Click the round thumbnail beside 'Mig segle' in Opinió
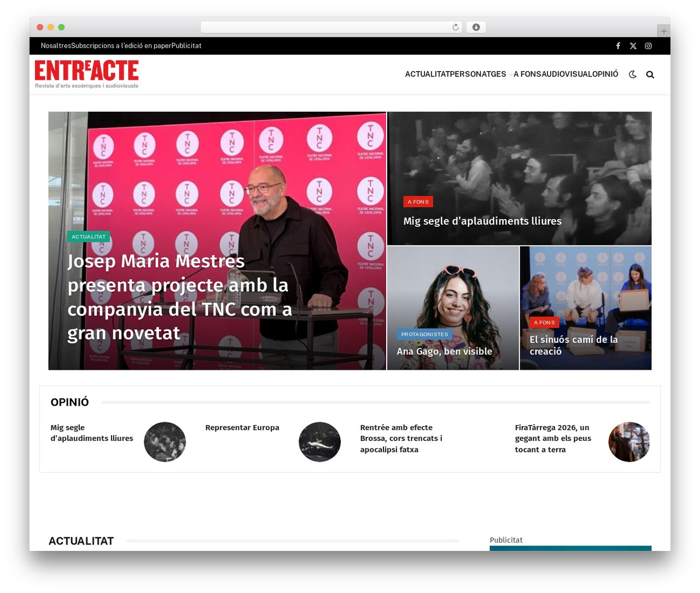The height and width of the screenshot is (593, 700). 165,442
